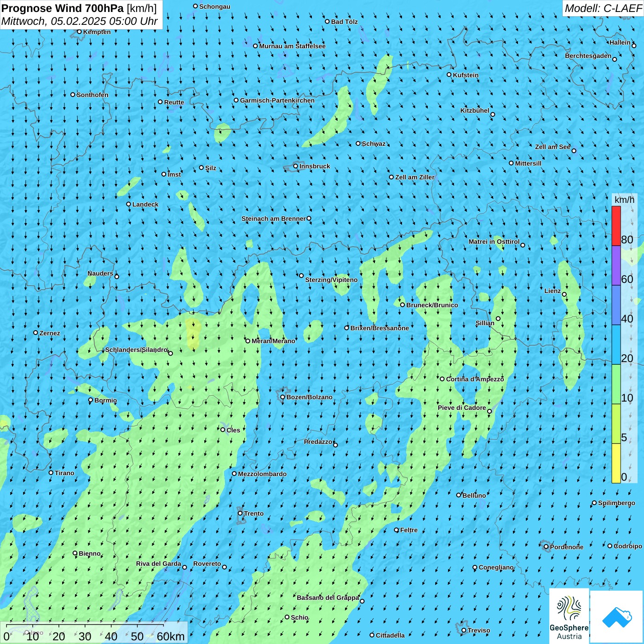The width and height of the screenshot is (644, 644).
Task: Click the 'Schongau' label
Action: pos(214,6)
